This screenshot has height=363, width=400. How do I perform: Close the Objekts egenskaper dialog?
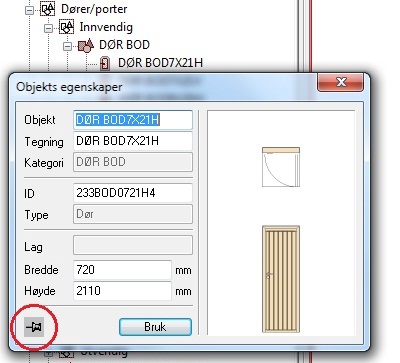[x=340, y=82]
